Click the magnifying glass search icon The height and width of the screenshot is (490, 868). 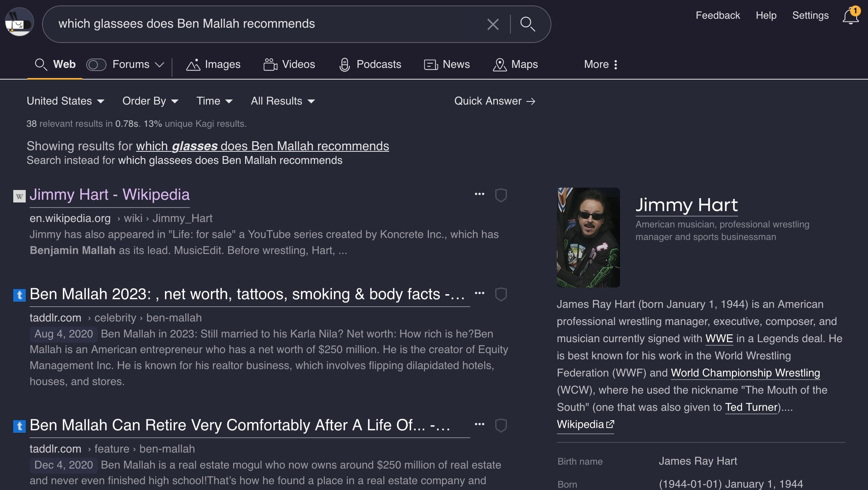[527, 24]
